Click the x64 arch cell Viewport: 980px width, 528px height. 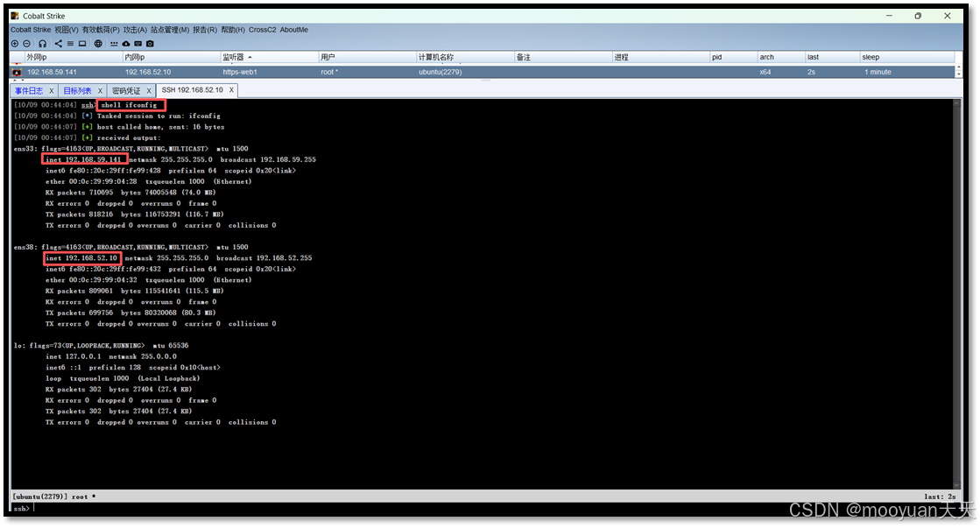[765, 72]
